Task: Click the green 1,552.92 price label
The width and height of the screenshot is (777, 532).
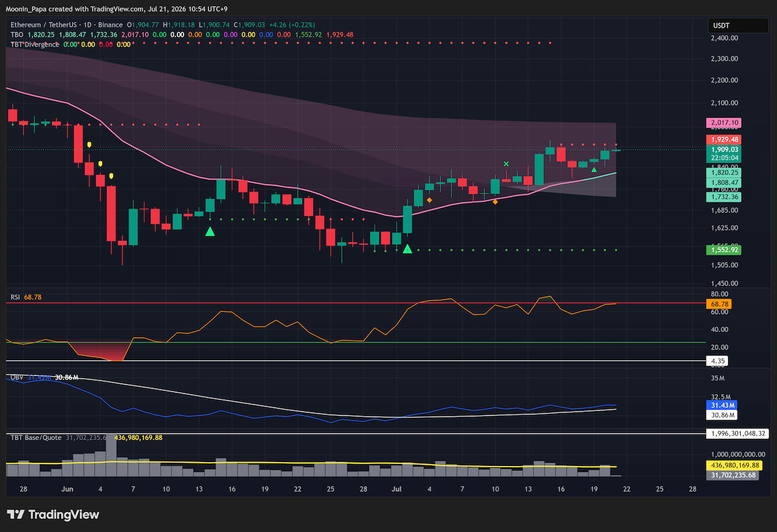Action: [x=725, y=249]
